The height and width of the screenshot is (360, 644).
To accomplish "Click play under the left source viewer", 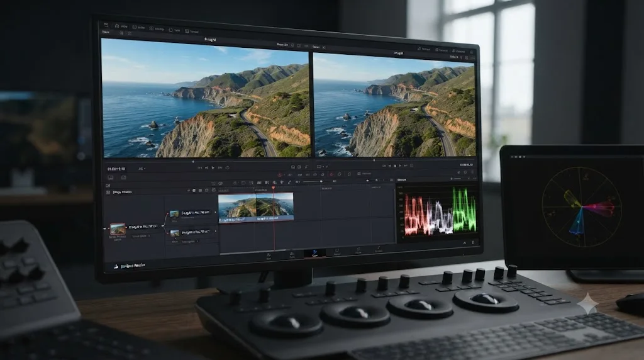I will 213,167.
